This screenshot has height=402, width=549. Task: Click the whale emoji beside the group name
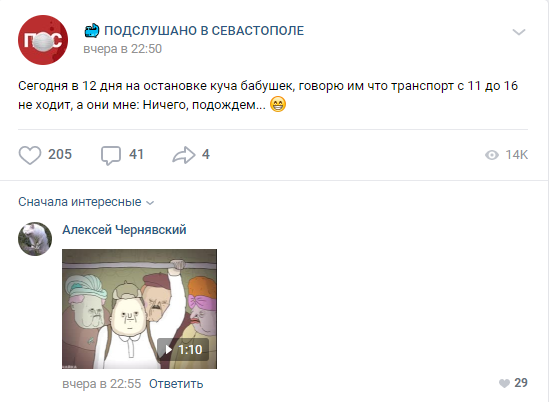[x=92, y=30]
